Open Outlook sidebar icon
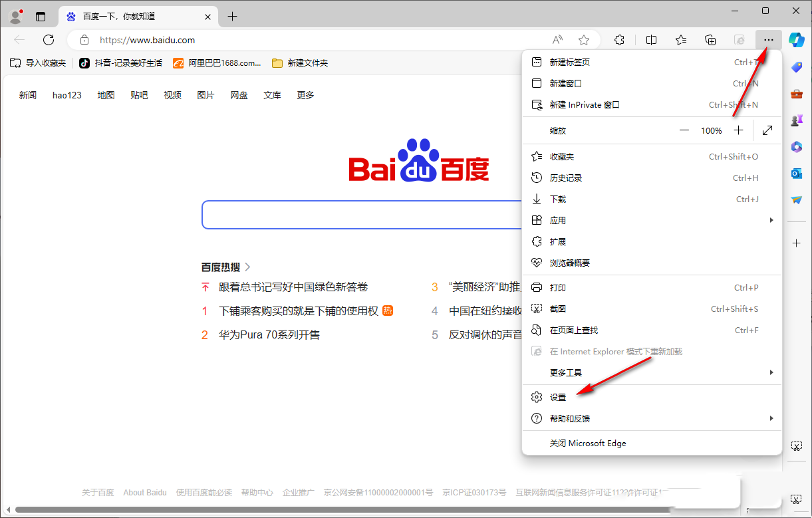This screenshot has height=518, width=812. 796,174
